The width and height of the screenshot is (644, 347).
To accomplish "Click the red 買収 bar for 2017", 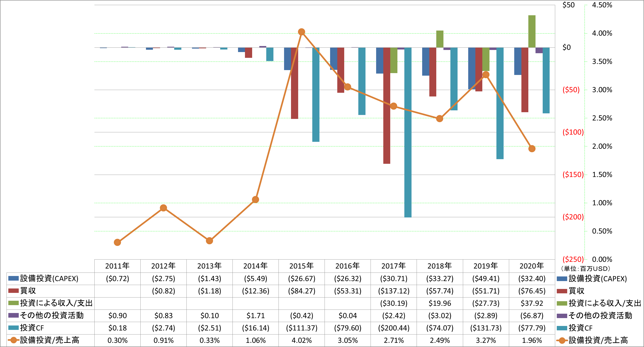I will click(387, 105).
